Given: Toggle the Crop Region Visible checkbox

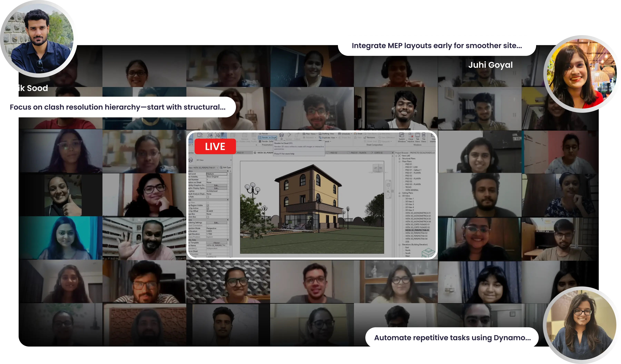Looking at the screenshot, I should coord(208,205).
